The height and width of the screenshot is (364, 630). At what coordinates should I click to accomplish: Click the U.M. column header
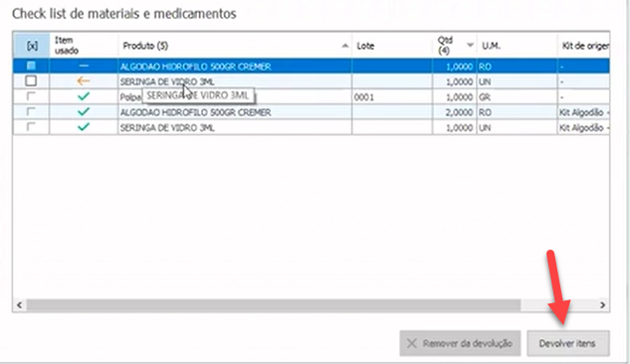point(518,46)
